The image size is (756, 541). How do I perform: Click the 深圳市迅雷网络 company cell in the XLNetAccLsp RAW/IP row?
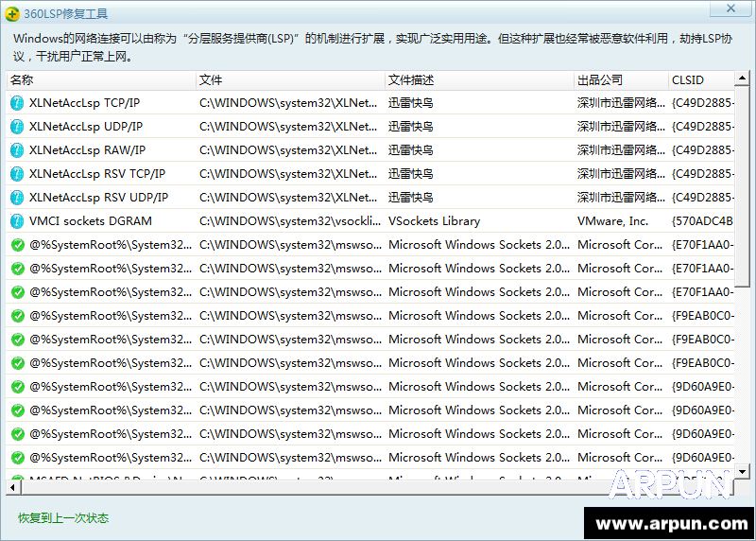click(x=621, y=150)
